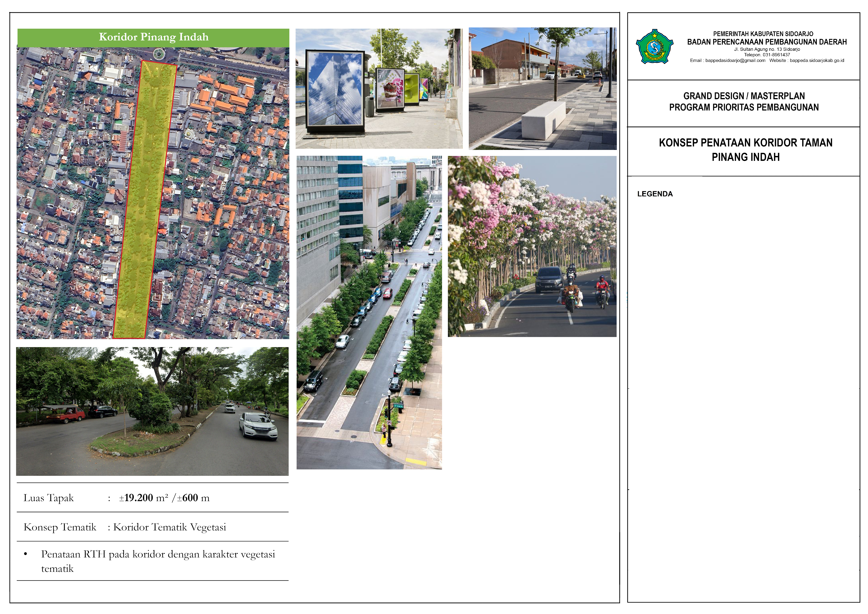
Task: Open the billboard advertising panels photo
Action: coord(379,89)
